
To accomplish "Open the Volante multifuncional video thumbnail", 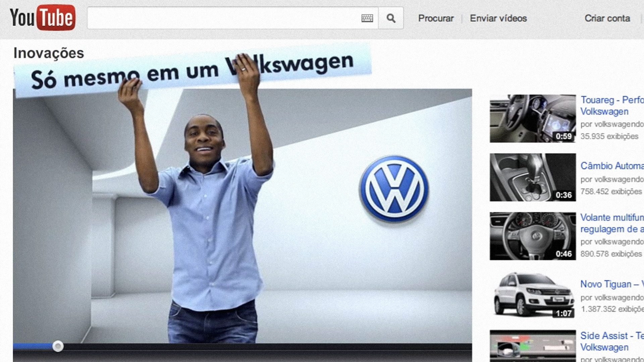I will 533,236.
